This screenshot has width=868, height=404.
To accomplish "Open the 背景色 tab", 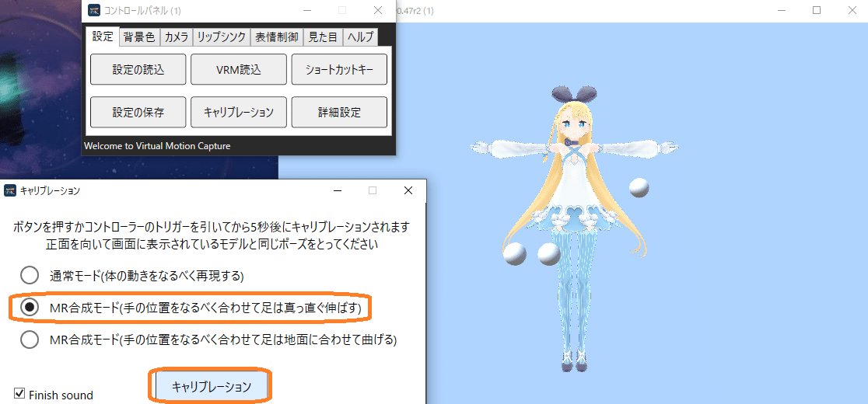I will pos(139,37).
